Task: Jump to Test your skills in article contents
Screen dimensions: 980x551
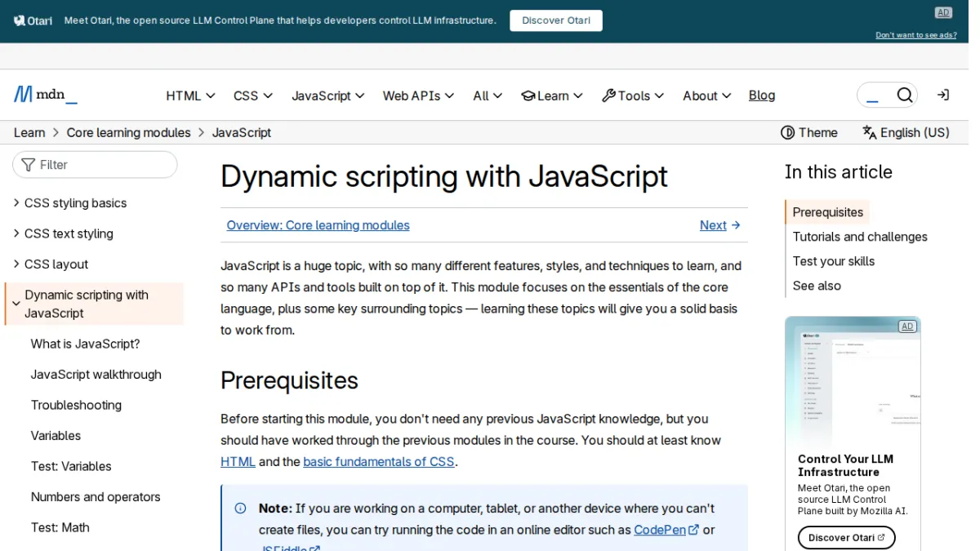Action: pos(834,261)
